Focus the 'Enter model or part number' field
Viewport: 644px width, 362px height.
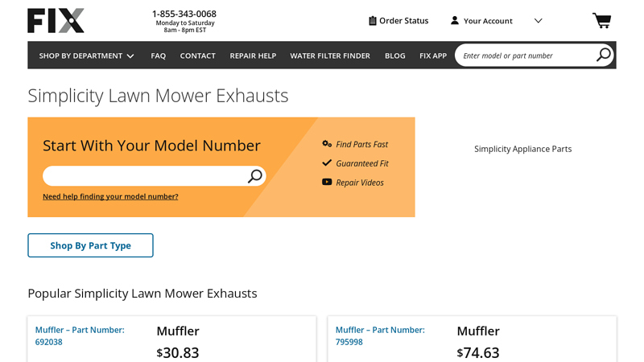pos(526,56)
